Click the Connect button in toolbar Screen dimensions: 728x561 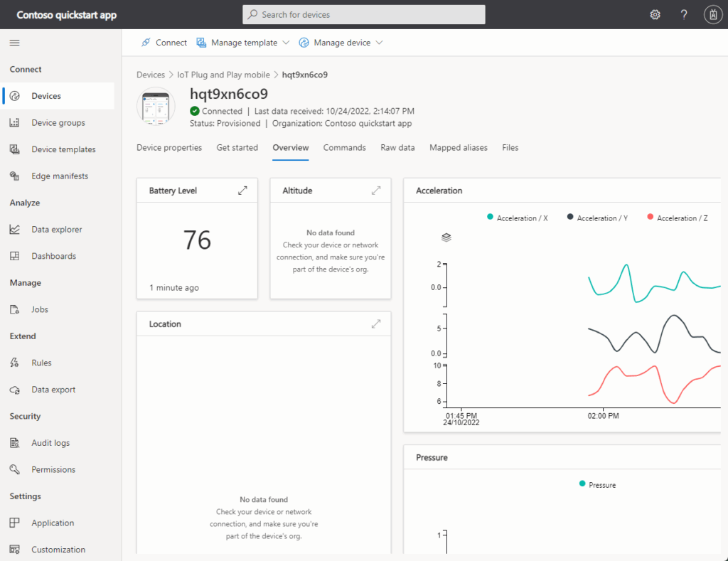pos(164,43)
